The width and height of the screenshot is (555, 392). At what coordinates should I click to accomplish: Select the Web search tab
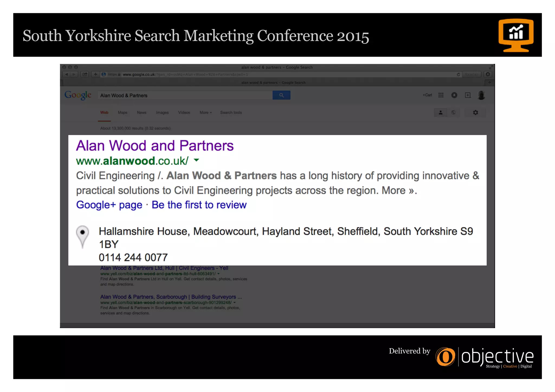click(104, 113)
